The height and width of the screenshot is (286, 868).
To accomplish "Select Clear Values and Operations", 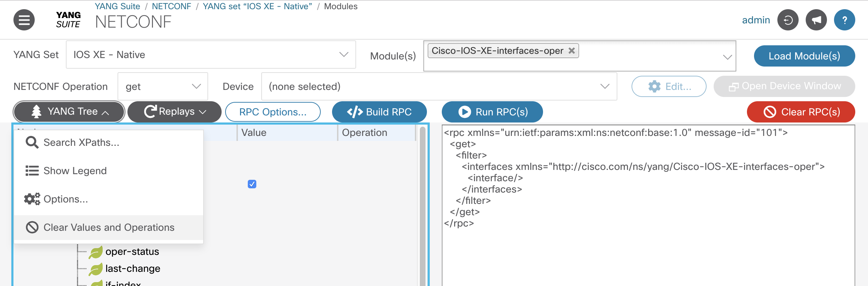I will (109, 228).
